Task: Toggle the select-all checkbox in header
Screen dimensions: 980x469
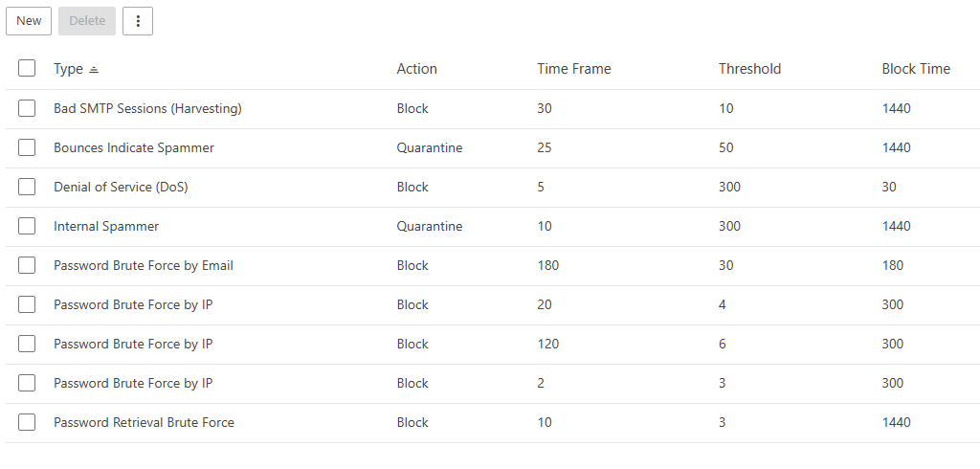Action: (27, 69)
